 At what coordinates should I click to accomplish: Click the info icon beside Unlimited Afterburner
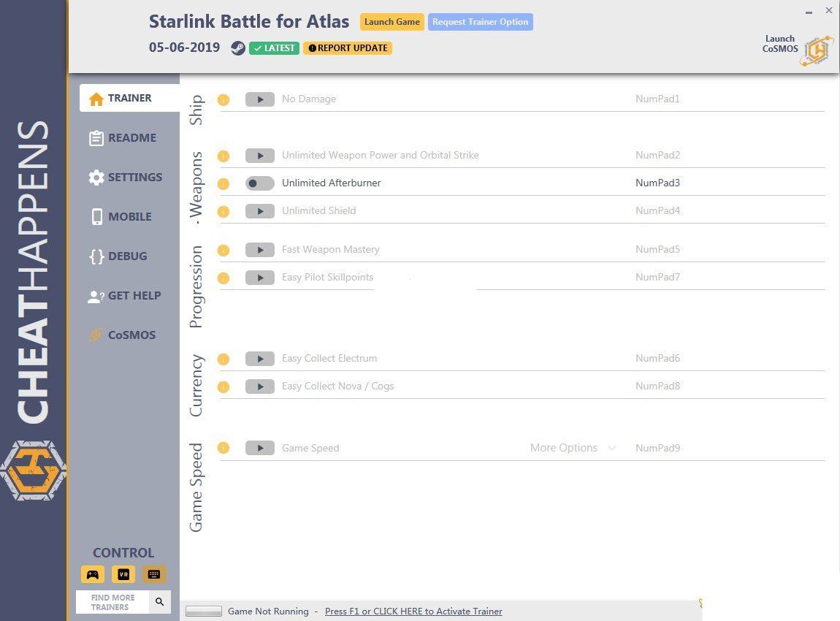pos(224,184)
